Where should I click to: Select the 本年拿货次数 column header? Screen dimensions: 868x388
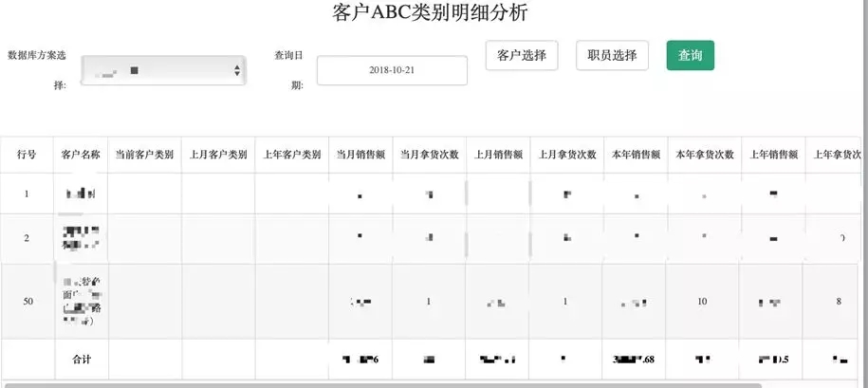[703, 155]
